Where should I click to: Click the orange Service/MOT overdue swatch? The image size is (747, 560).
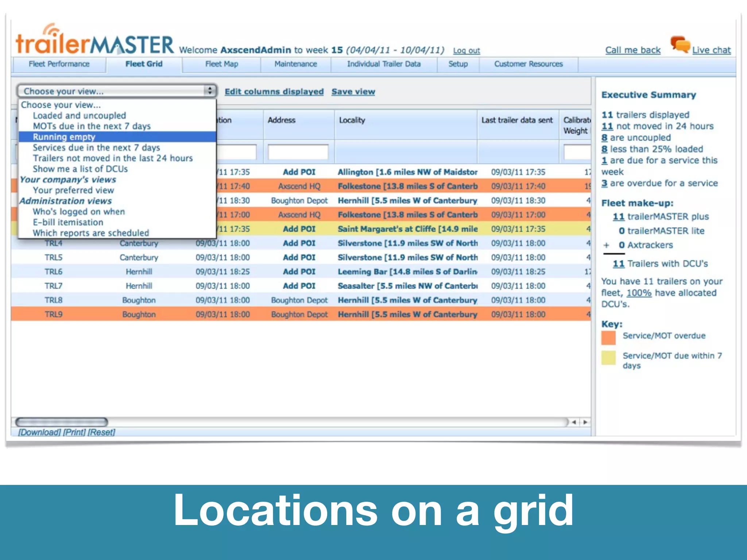click(x=608, y=338)
